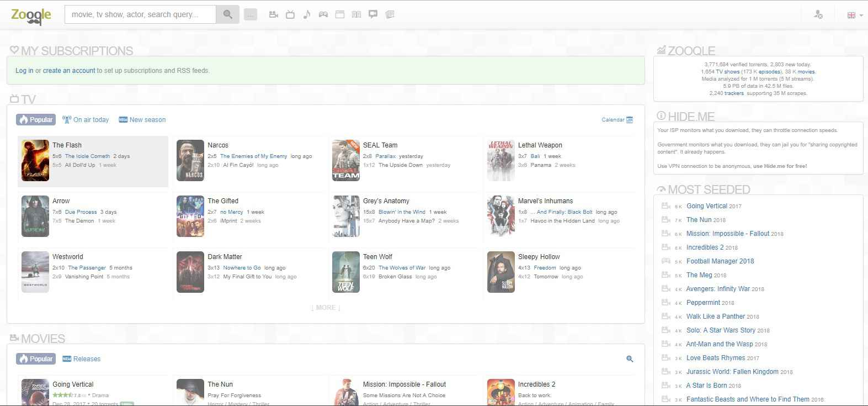Open the music category note icon

[307, 15]
